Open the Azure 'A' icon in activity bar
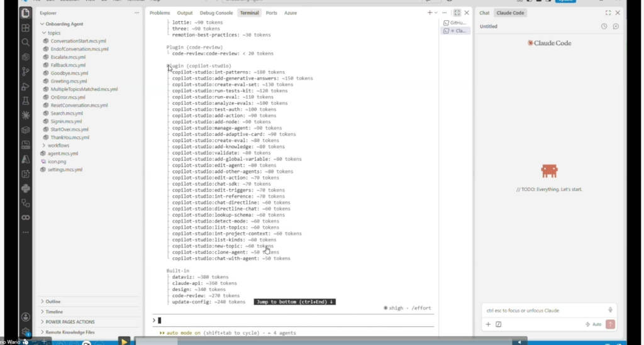The width and height of the screenshot is (644, 345). click(x=25, y=159)
